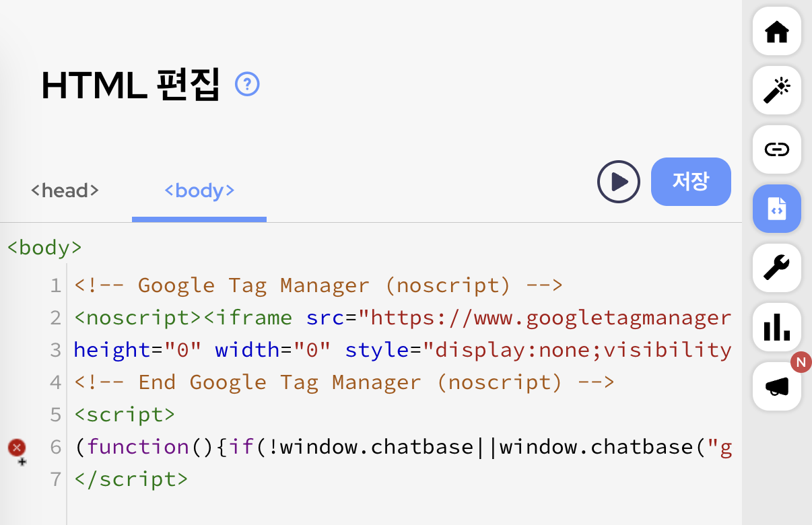This screenshot has height=525, width=812.
Task: Select the HTML code file icon
Action: [777, 209]
